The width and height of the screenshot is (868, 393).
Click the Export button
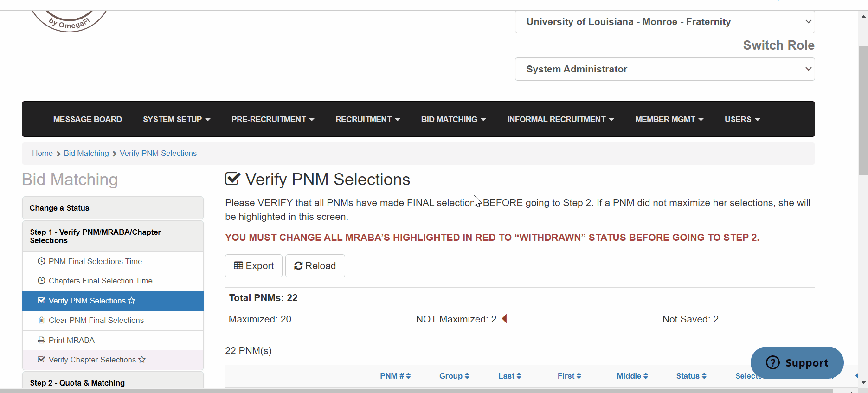[254, 266]
